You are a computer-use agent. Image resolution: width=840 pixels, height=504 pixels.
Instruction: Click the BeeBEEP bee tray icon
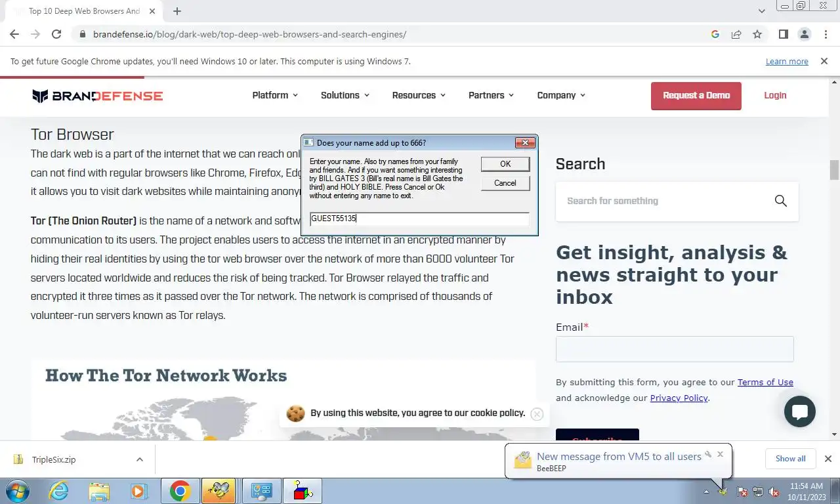click(x=723, y=491)
